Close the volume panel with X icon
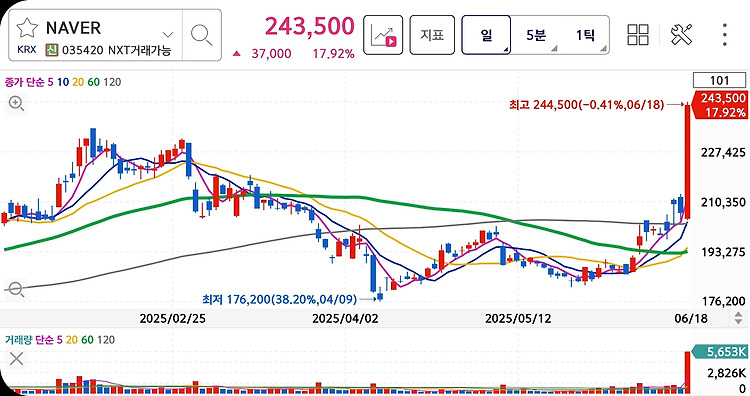The width and height of the screenshot is (750, 396). tap(16, 358)
